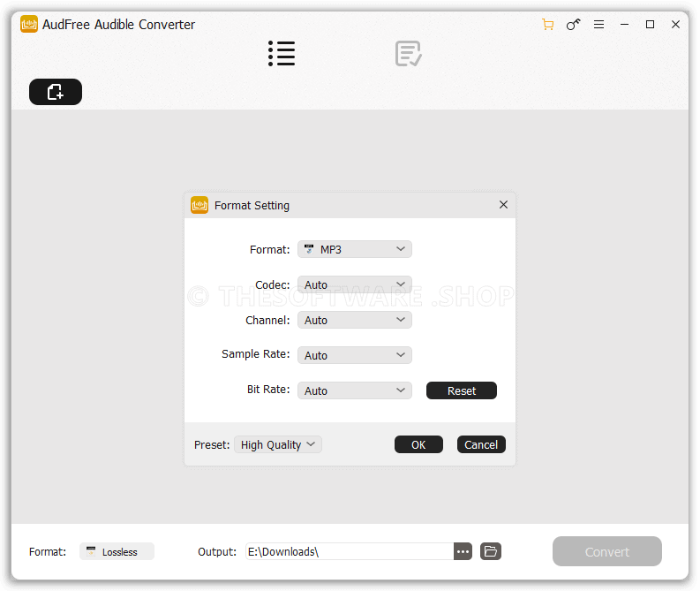The width and height of the screenshot is (700, 591).
Task: Click the Reset button
Action: pos(461,390)
